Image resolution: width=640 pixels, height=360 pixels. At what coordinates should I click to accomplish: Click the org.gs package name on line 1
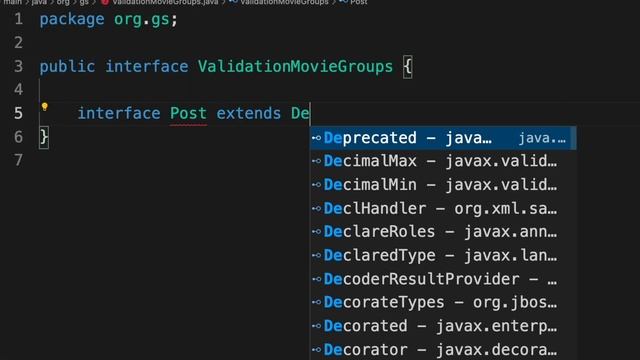[x=141, y=20]
